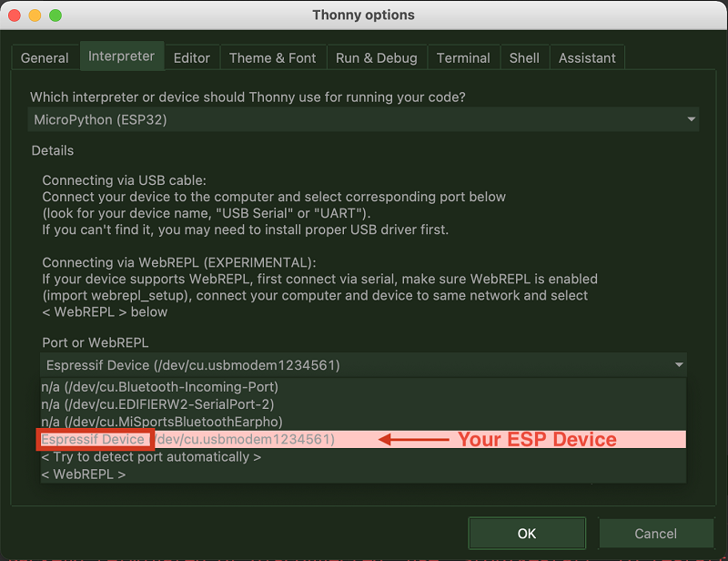Viewport: 728px width, 561px height.
Task: Click the port dropdown arrow
Action: 679,365
